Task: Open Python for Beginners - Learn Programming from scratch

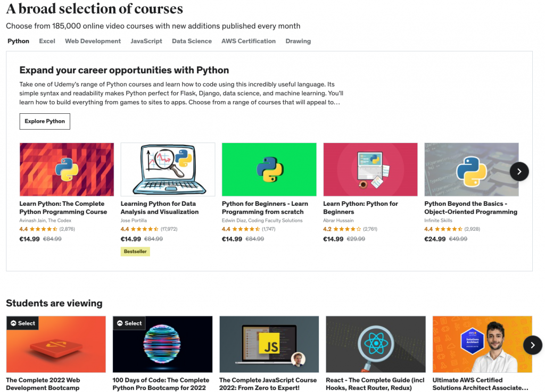Action: [x=265, y=207]
